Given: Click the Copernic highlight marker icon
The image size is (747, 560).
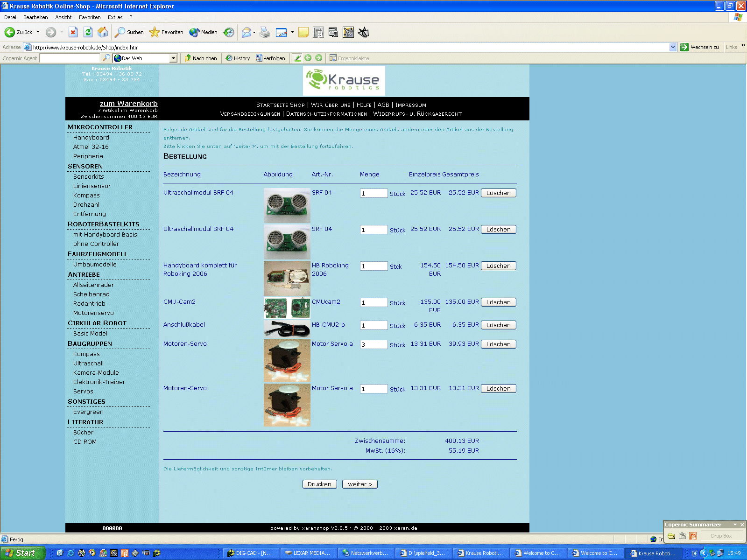Looking at the screenshot, I should [297, 58].
